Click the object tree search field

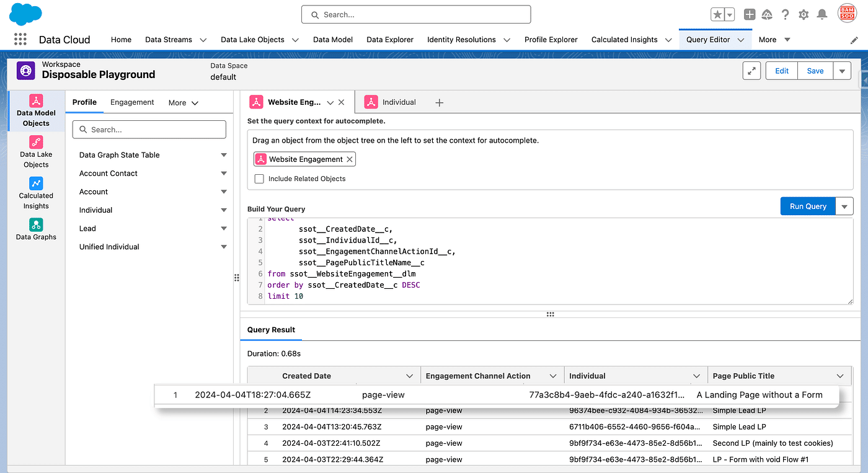[x=149, y=130]
